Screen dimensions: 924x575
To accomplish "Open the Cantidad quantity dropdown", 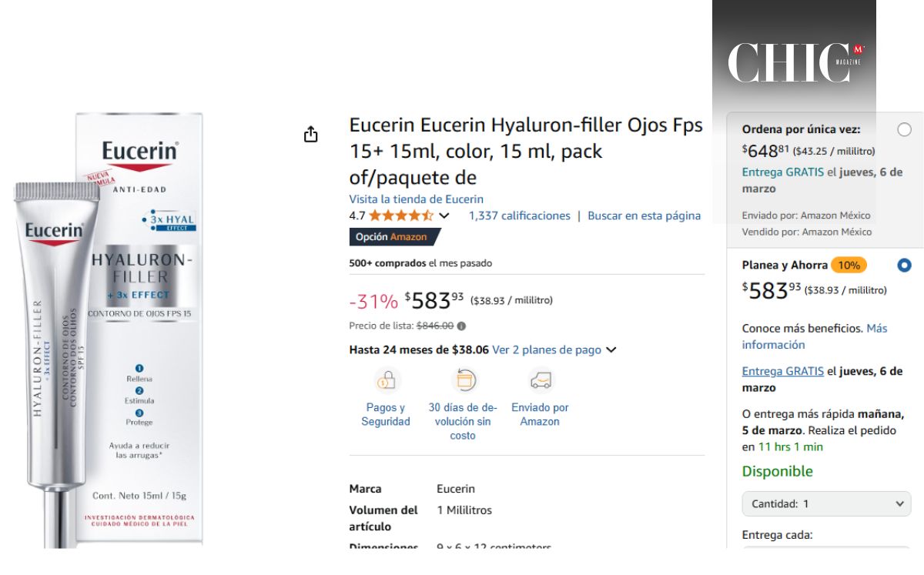I will (x=826, y=504).
